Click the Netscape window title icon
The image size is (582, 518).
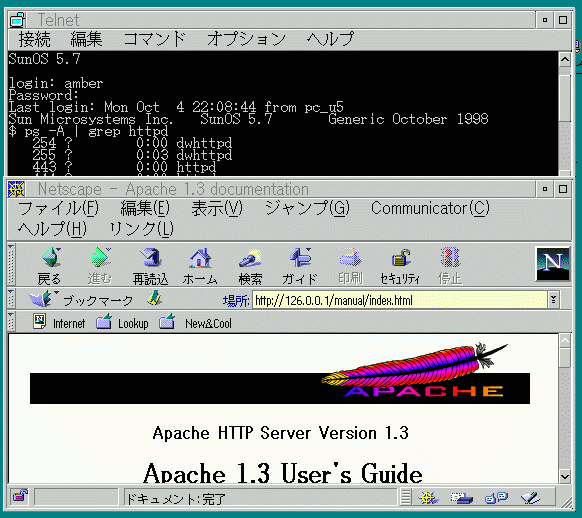[16, 189]
